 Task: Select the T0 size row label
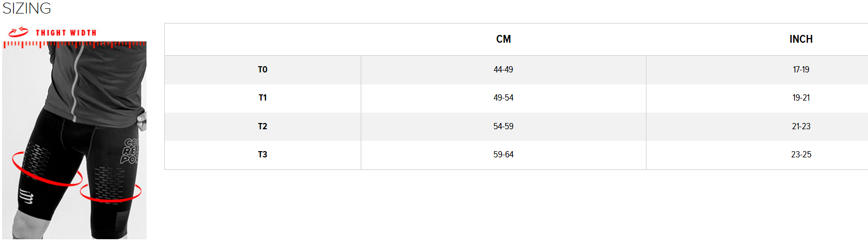point(263,70)
